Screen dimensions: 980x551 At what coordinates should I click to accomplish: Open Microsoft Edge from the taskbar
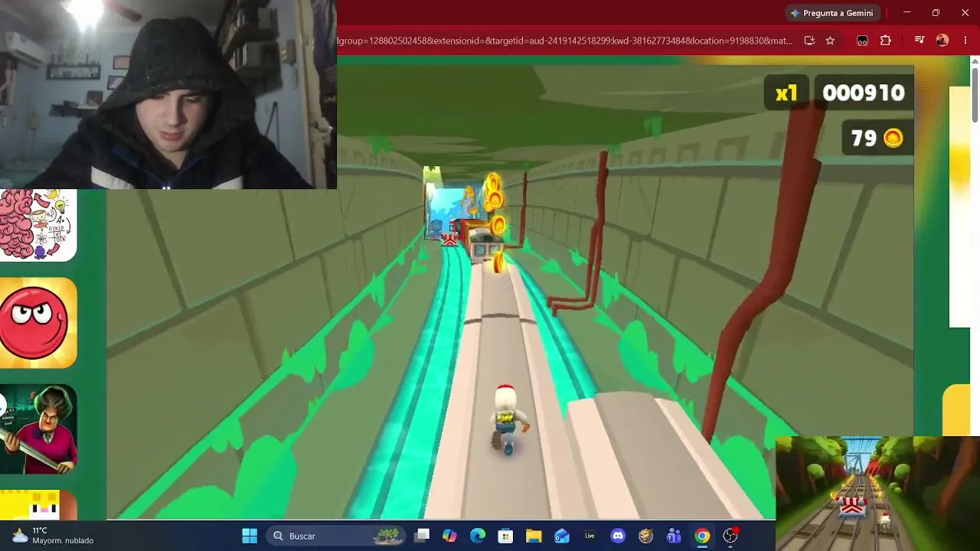coord(478,536)
